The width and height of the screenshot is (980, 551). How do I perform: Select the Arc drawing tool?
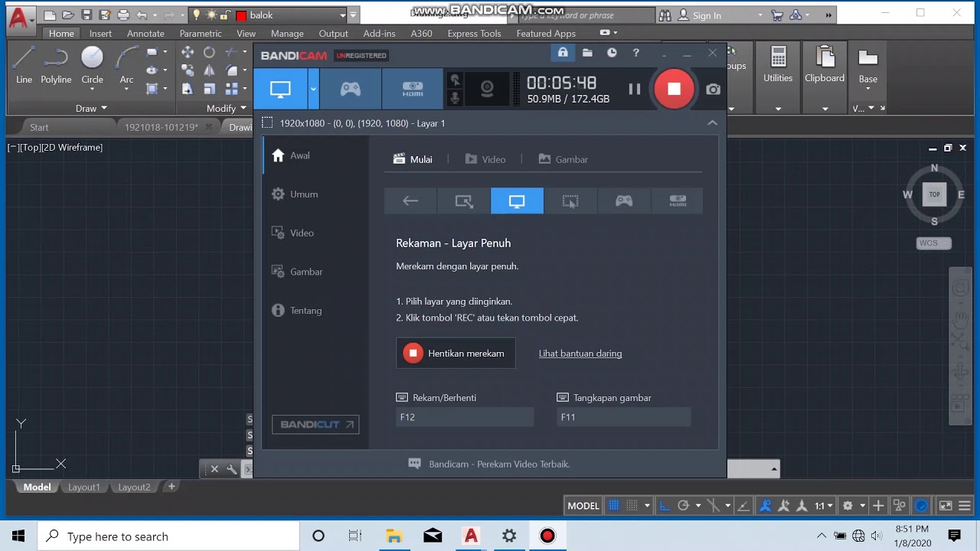(x=126, y=65)
